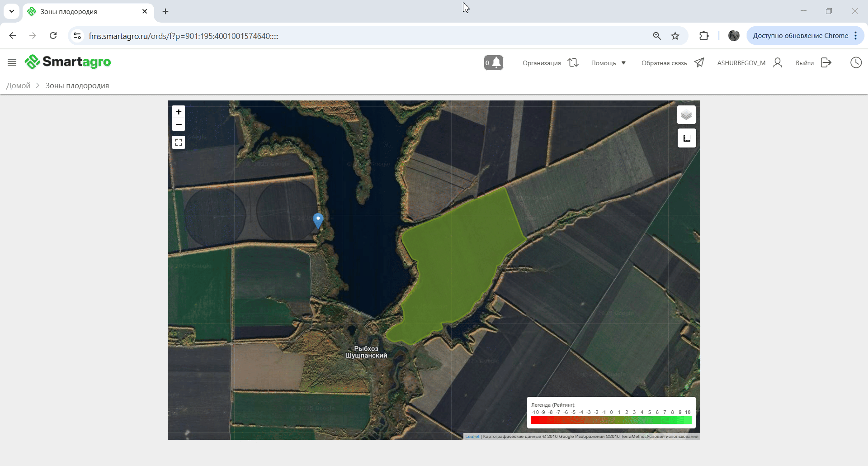Screen dimensions: 868x466
Task: Click the green fertility zone field
Action: [457, 262]
